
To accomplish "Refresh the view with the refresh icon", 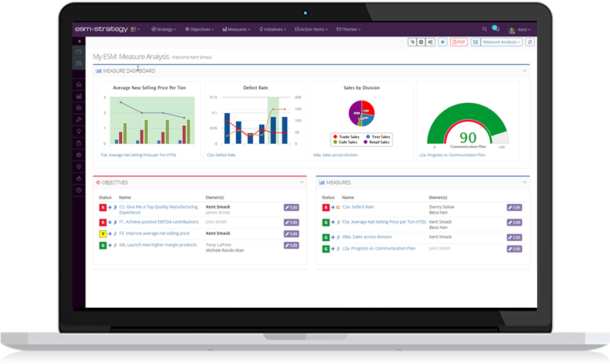I will click(529, 42).
